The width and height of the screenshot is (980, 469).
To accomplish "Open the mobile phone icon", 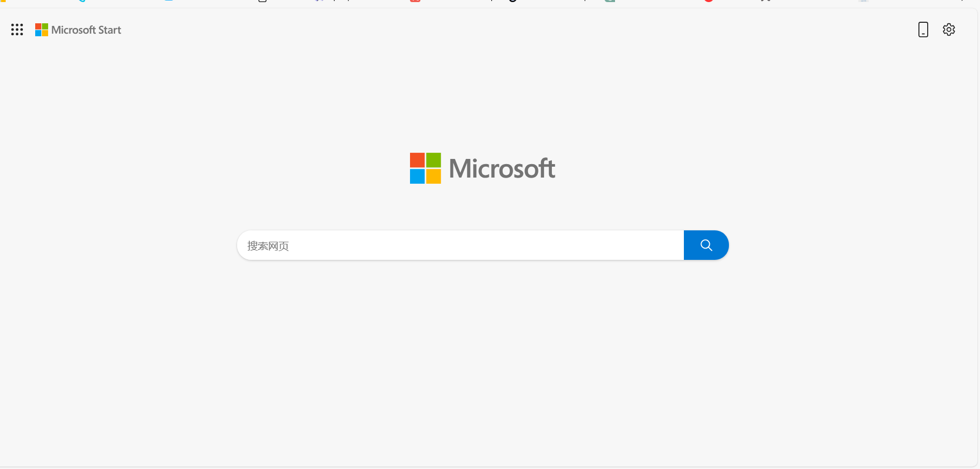I will (923, 30).
